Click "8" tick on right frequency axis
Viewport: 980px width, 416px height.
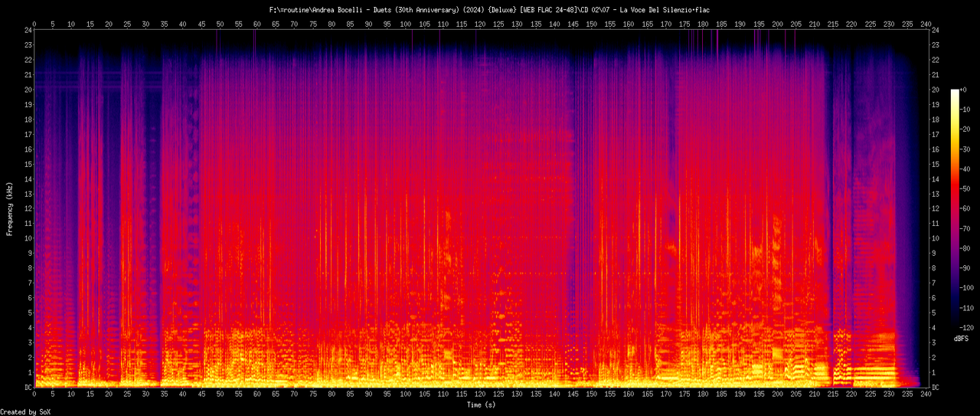pos(934,268)
